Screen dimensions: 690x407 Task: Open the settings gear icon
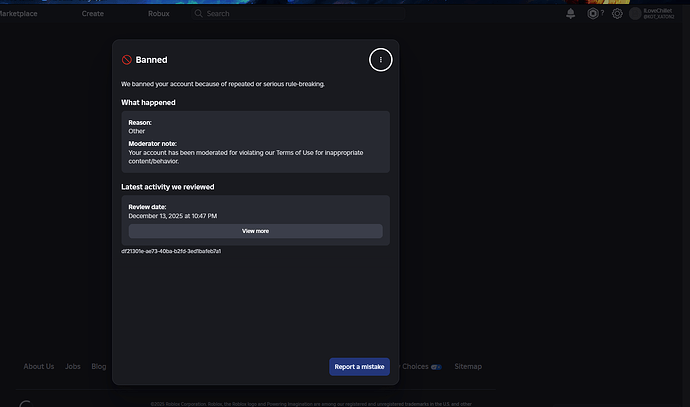pos(617,14)
